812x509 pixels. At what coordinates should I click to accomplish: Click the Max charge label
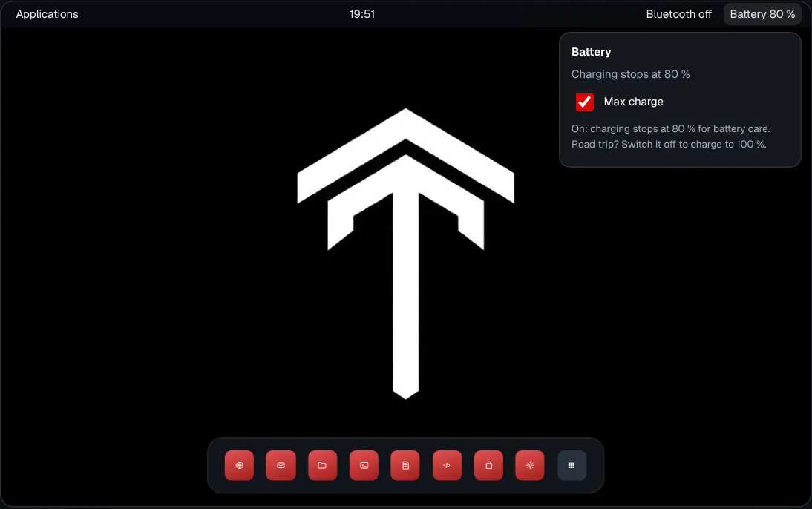tap(633, 102)
